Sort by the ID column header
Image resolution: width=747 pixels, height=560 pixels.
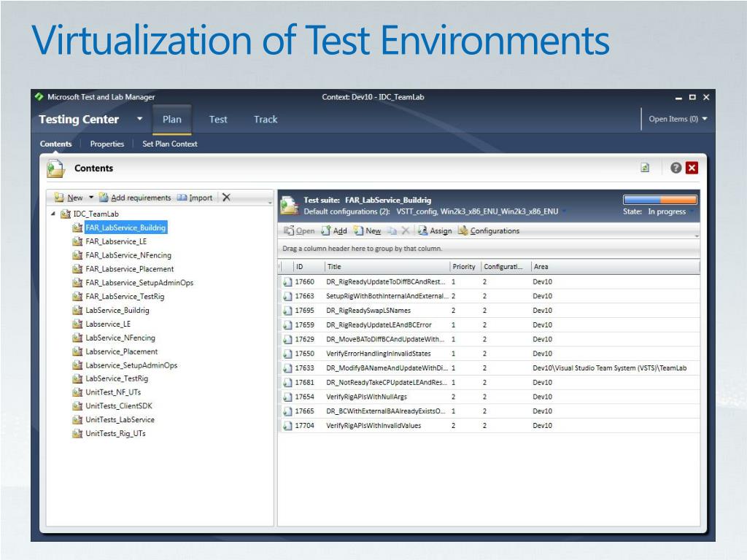309,267
